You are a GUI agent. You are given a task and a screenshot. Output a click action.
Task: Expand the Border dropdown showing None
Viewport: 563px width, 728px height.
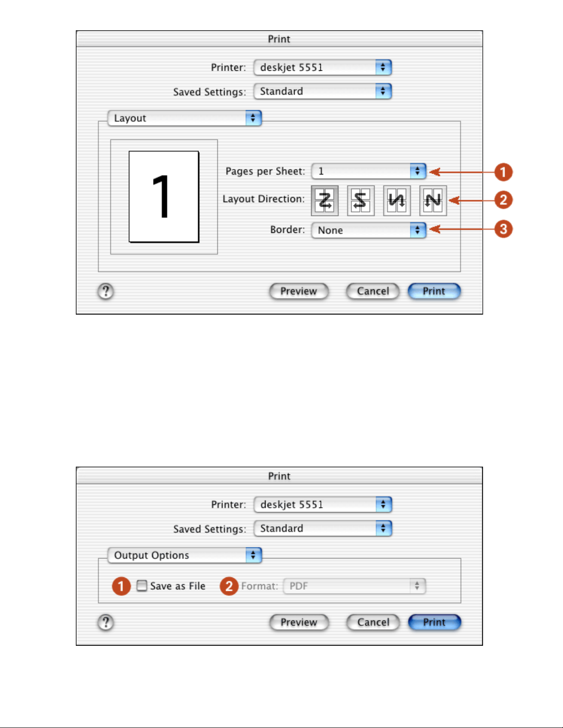pyautogui.click(x=369, y=230)
